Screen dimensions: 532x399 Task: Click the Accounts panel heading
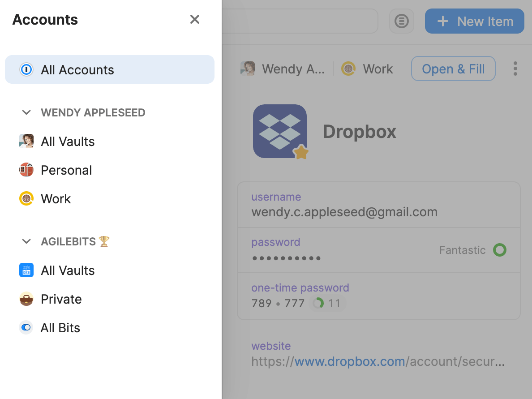[x=45, y=19]
